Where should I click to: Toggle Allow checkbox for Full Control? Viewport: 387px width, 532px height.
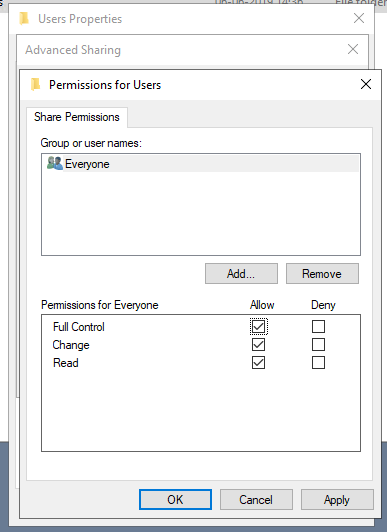click(258, 327)
